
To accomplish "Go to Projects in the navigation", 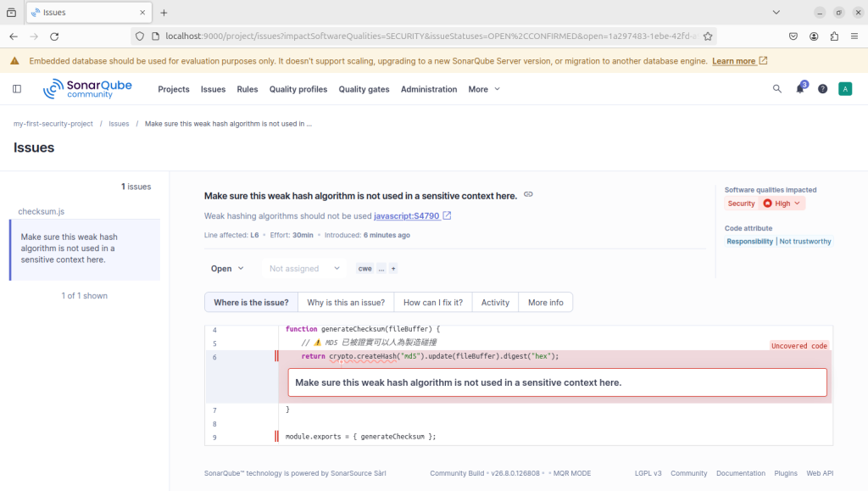I will coord(174,89).
